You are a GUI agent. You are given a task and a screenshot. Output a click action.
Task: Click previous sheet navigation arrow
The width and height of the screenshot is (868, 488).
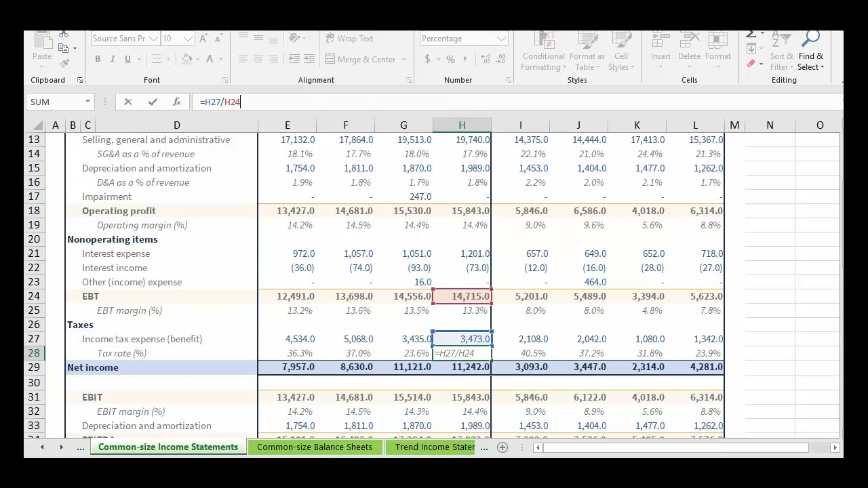42,447
